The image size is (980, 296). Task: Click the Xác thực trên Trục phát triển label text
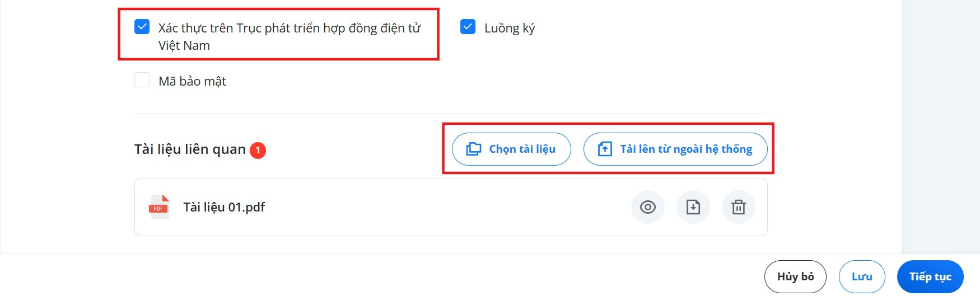[x=290, y=36]
